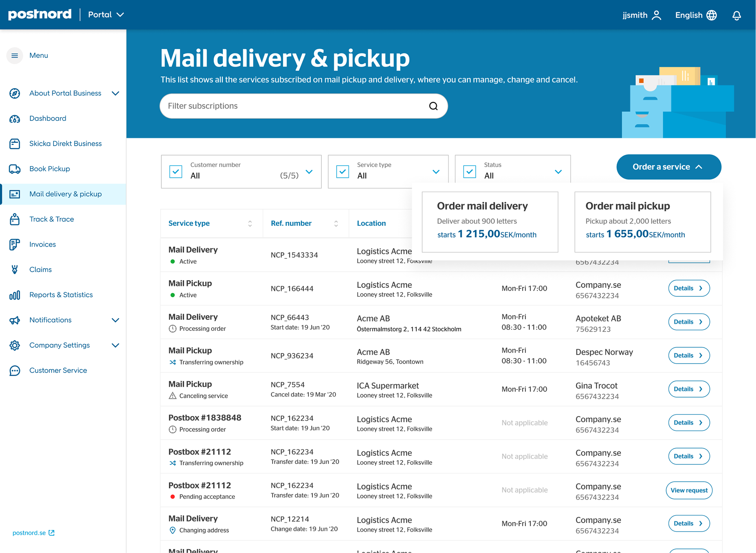756x553 pixels.
Task: Click the Book Pickup truck icon
Action: coord(15,169)
